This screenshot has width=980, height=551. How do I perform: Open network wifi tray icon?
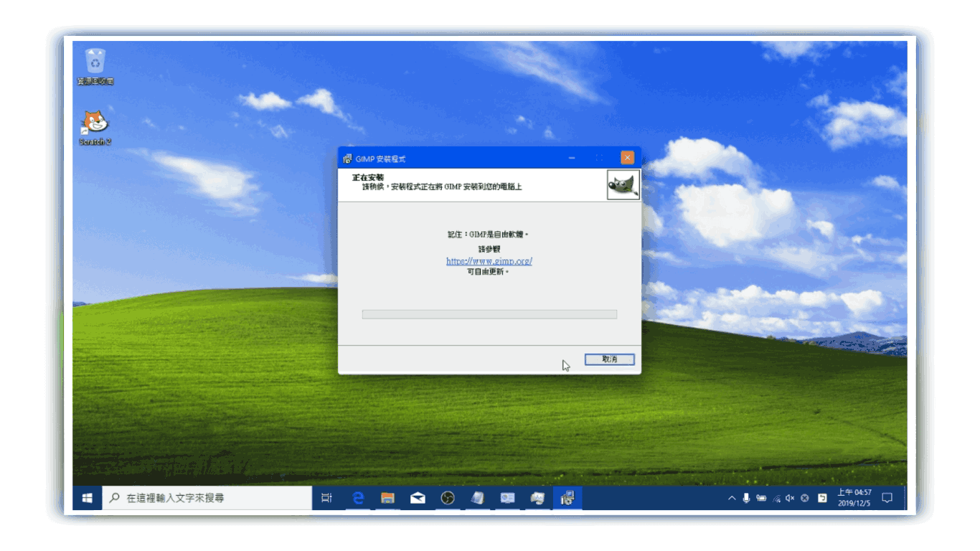click(776, 498)
